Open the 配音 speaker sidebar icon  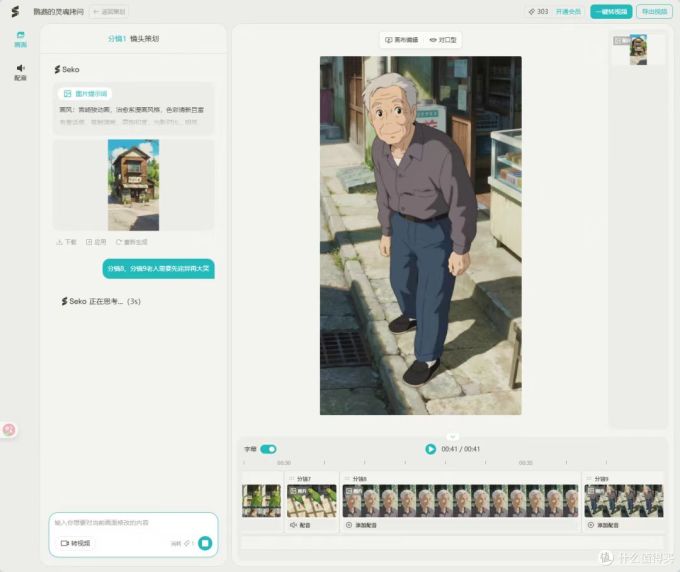[20, 72]
